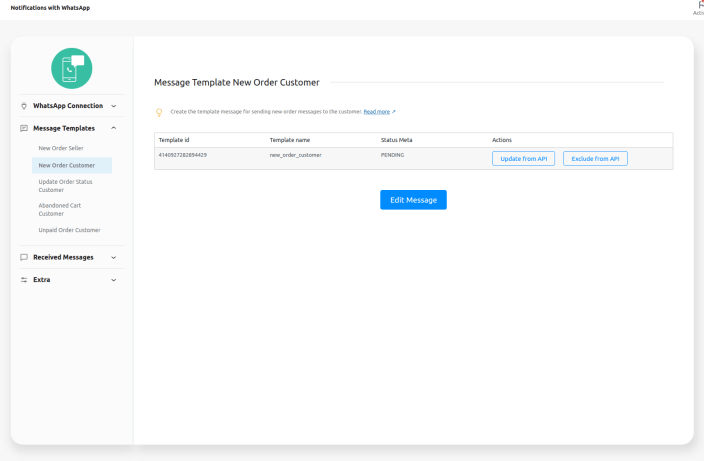This screenshot has height=461, width=704.
Task: Click the lightbulb icon beside WhatsApp Connection
Action: point(24,106)
